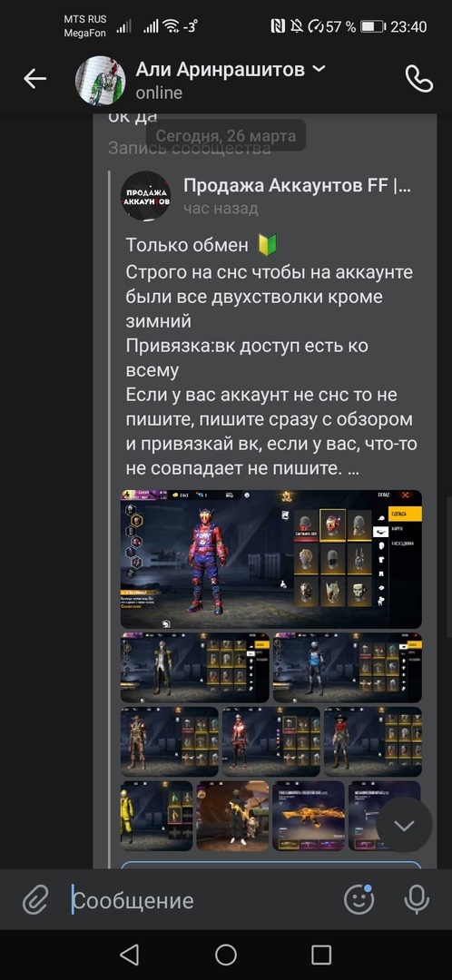This screenshot has height=980, width=452.
Task: Open Продажа Аккаунтов FF community link
Action: pos(297,186)
